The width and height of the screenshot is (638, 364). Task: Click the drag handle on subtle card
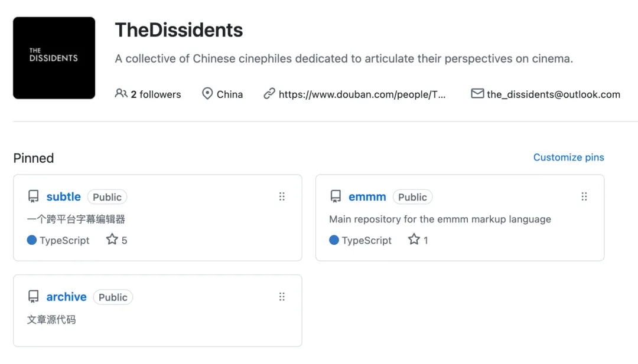(x=282, y=196)
